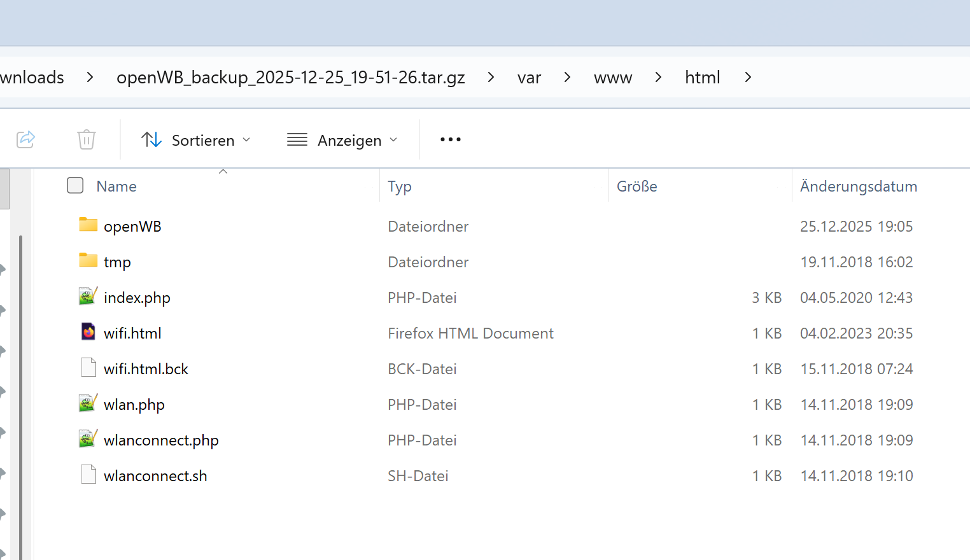Click the Share icon in the toolbar
Image resolution: width=970 pixels, height=560 pixels.
coord(25,139)
